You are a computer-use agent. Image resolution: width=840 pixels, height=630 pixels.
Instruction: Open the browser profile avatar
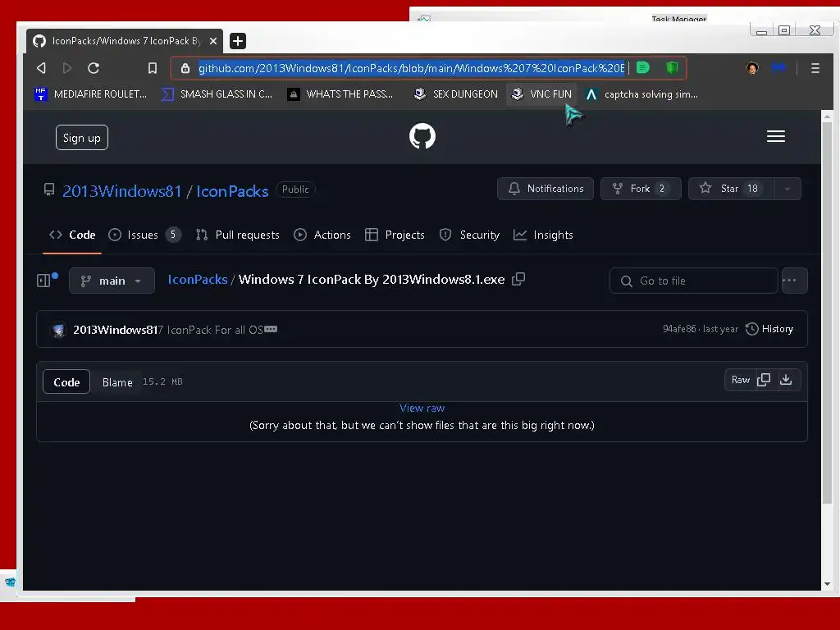pyautogui.click(x=752, y=68)
